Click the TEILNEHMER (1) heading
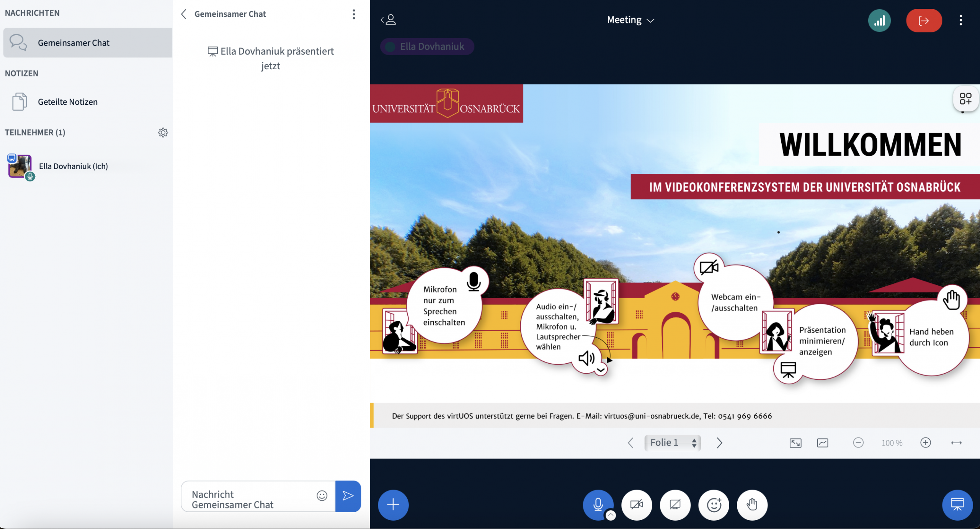The height and width of the screenshot is (529, 980). click(35, 132)
